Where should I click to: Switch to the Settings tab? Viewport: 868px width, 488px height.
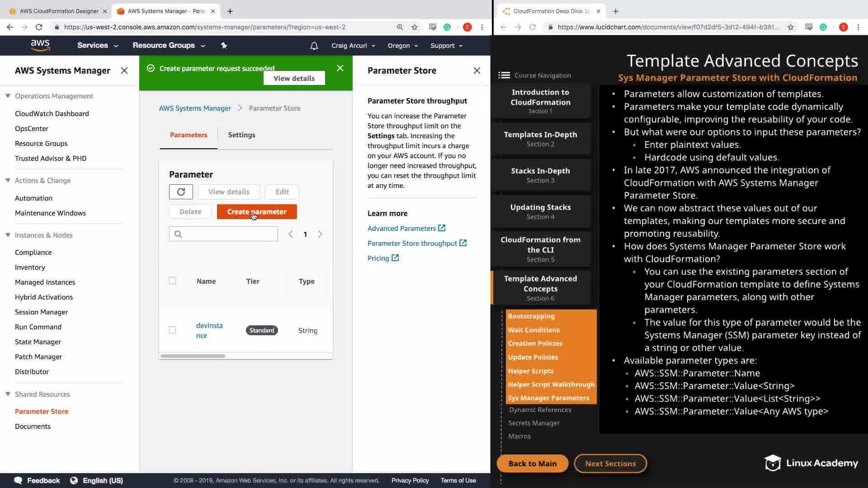click(241, 135)
